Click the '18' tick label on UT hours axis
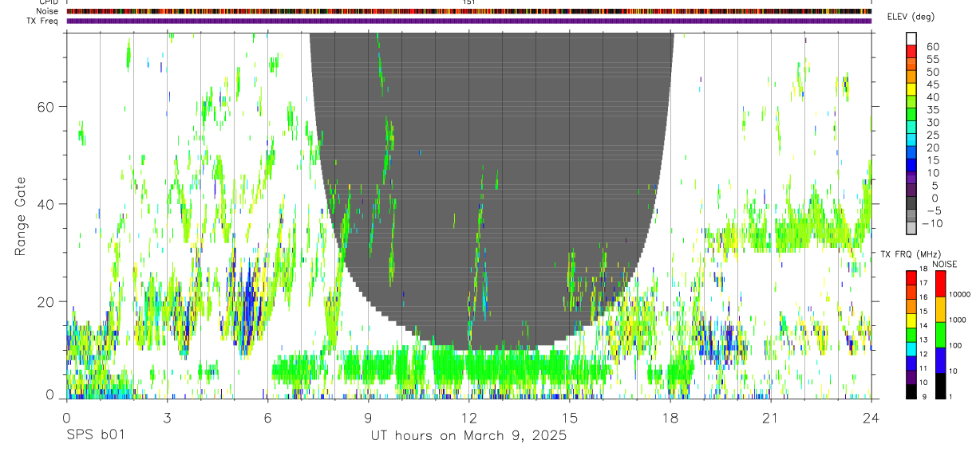Screen dimensions: 980x452 click(670, 418)
